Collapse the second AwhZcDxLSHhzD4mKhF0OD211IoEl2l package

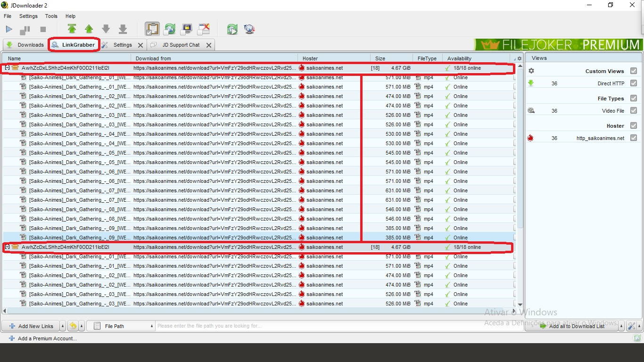pos(7,247)
